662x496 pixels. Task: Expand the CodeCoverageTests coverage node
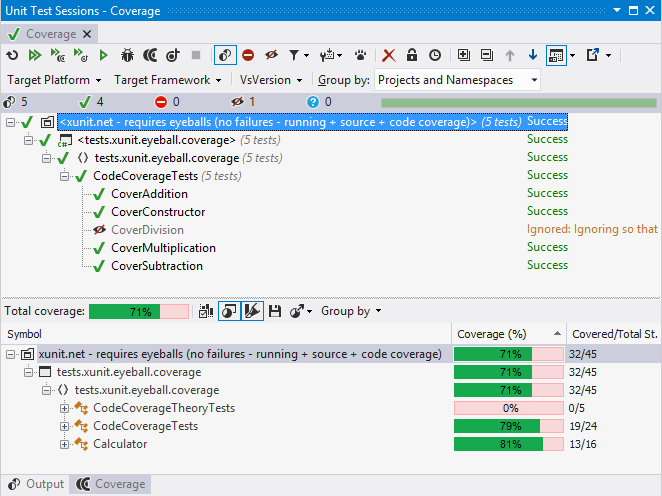click(64, 426)
